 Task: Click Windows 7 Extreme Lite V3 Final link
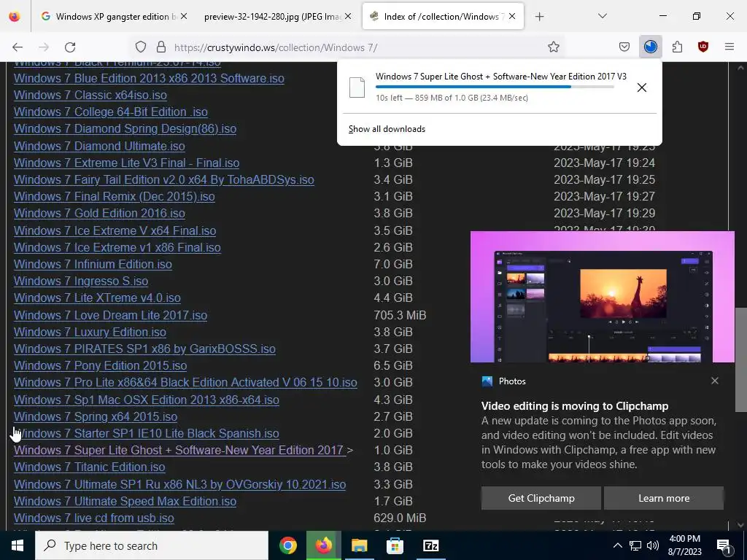point(127,163)
